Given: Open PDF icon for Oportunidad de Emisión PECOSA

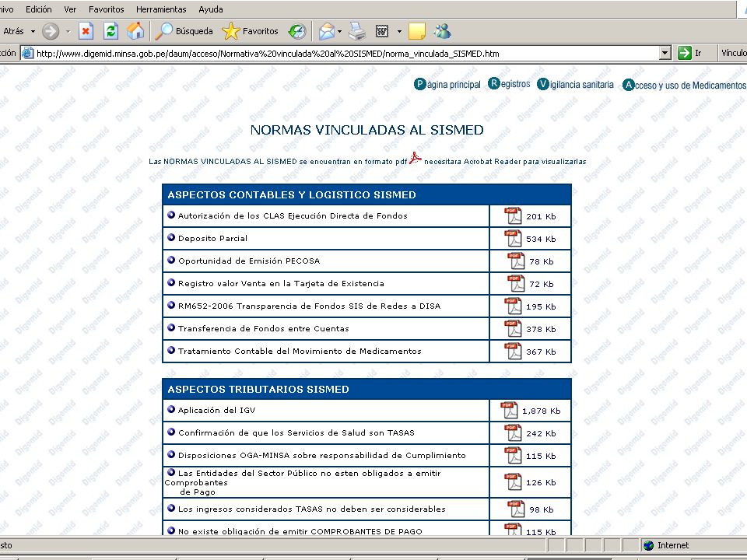Looking at the screenshot, I should [516, 261].
